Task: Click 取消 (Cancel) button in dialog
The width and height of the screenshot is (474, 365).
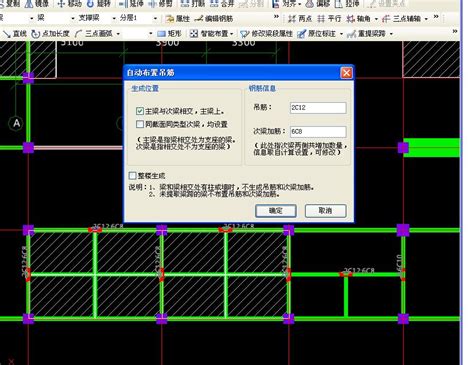Action: pos(326,211)
